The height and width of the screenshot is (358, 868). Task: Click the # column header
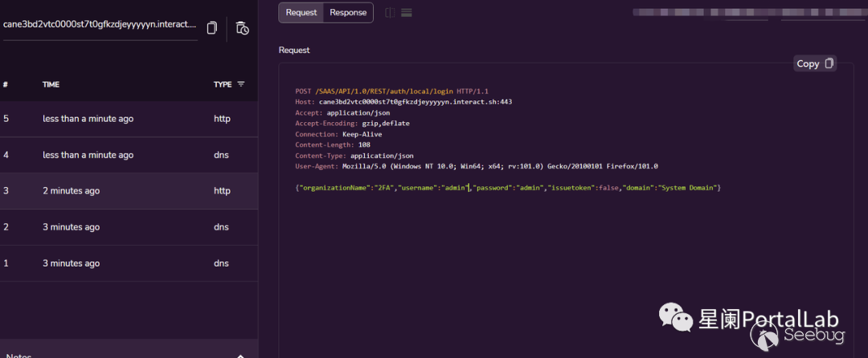tap(6, 84)
